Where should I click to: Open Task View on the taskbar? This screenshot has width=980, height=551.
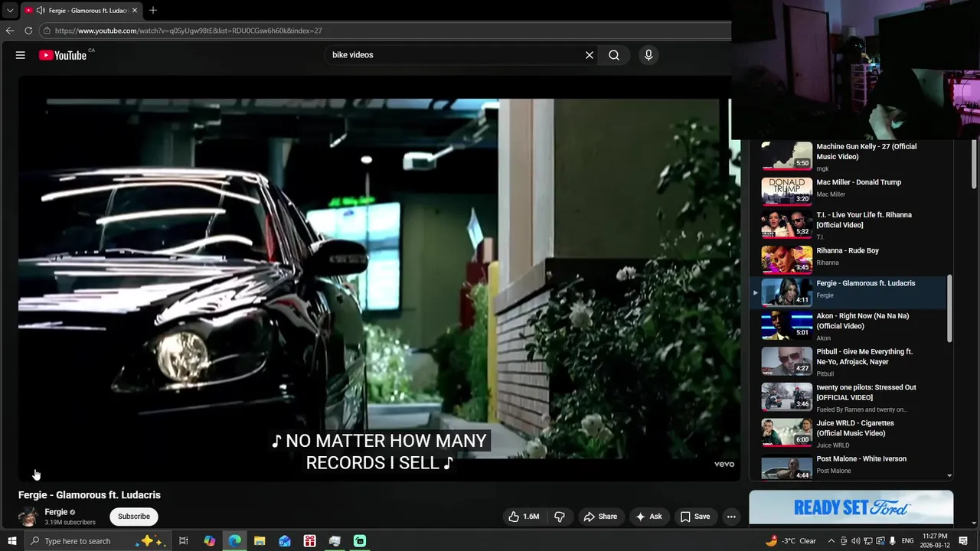[184, 541]
